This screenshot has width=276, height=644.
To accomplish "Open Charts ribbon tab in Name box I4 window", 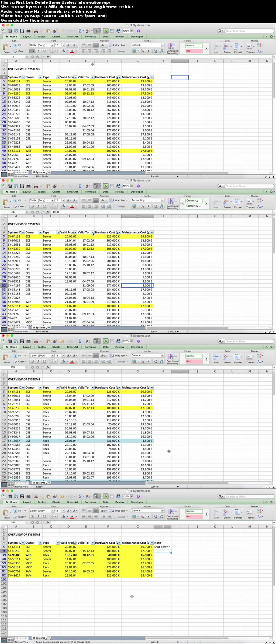I will click(x=56, y=36).
